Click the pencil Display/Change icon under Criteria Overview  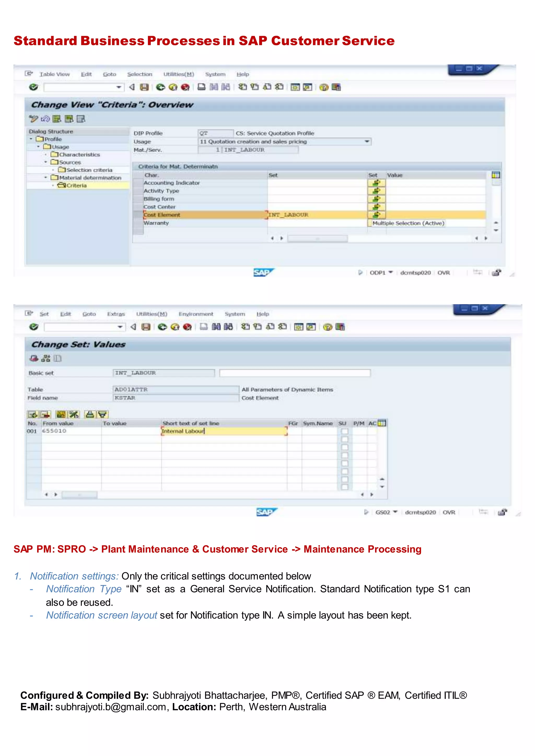click(x=33, y=119)
